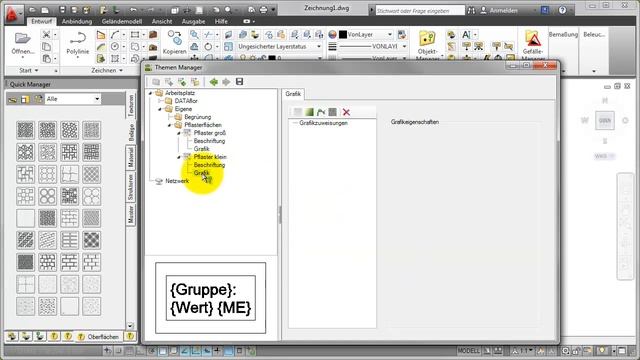
Task: Collapse the Pflaster groß node
Action: [x=179, y=133]
